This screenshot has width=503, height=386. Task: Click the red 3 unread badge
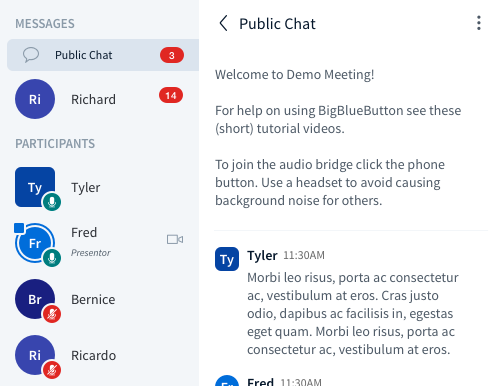pos(172,55)
